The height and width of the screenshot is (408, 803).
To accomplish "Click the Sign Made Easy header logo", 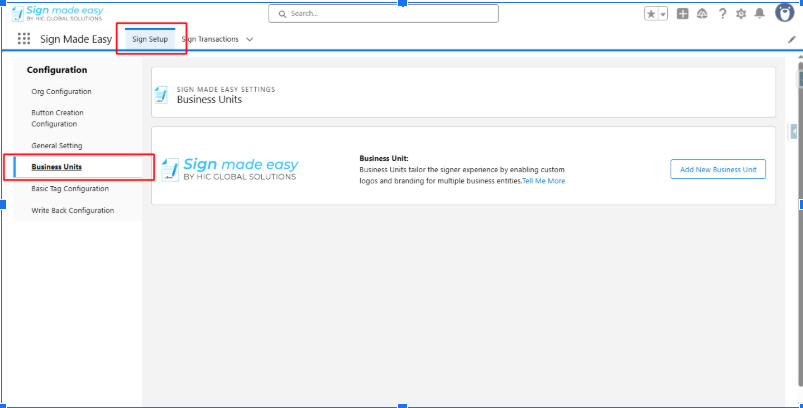I will coord(57,14).
